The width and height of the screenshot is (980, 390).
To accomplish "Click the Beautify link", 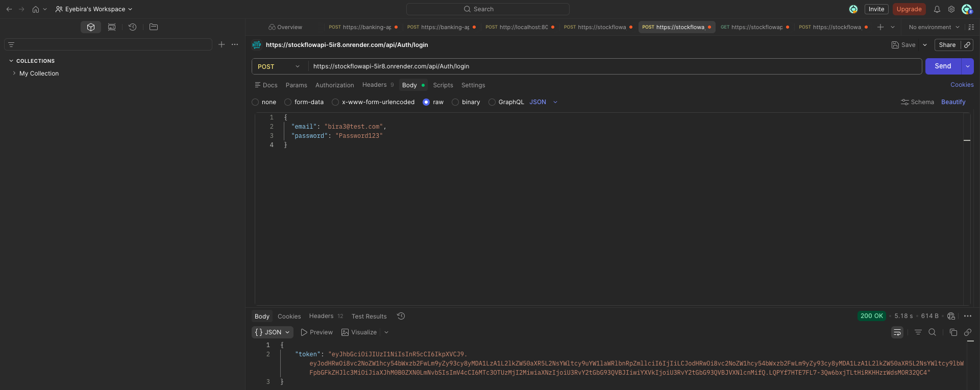I will [x=953, y=102].
